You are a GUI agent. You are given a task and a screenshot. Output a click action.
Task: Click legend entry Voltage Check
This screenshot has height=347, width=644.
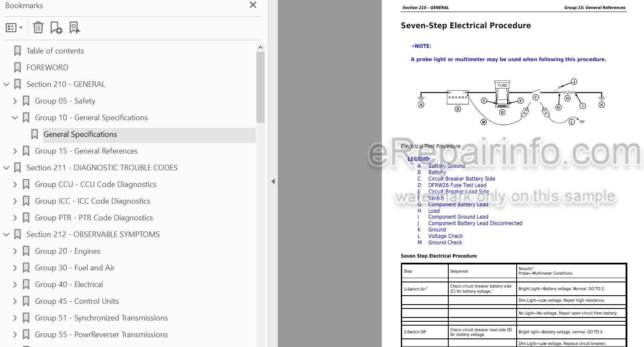446,236
